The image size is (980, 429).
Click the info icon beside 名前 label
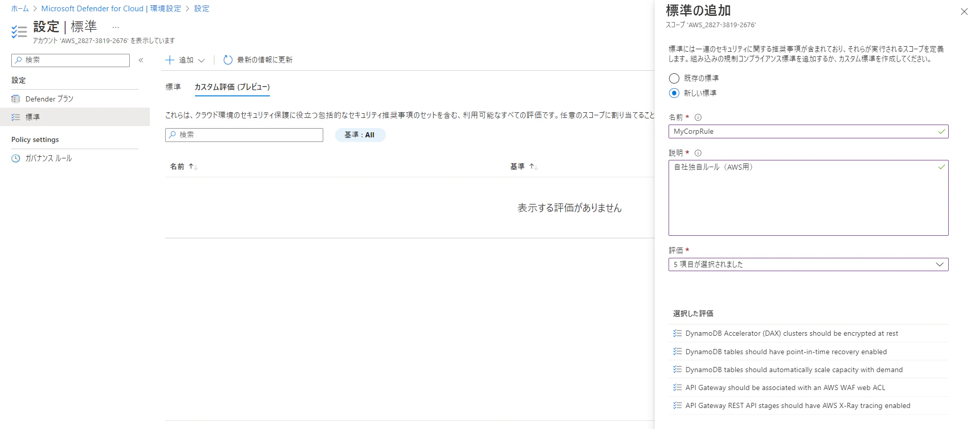[698, 117]
